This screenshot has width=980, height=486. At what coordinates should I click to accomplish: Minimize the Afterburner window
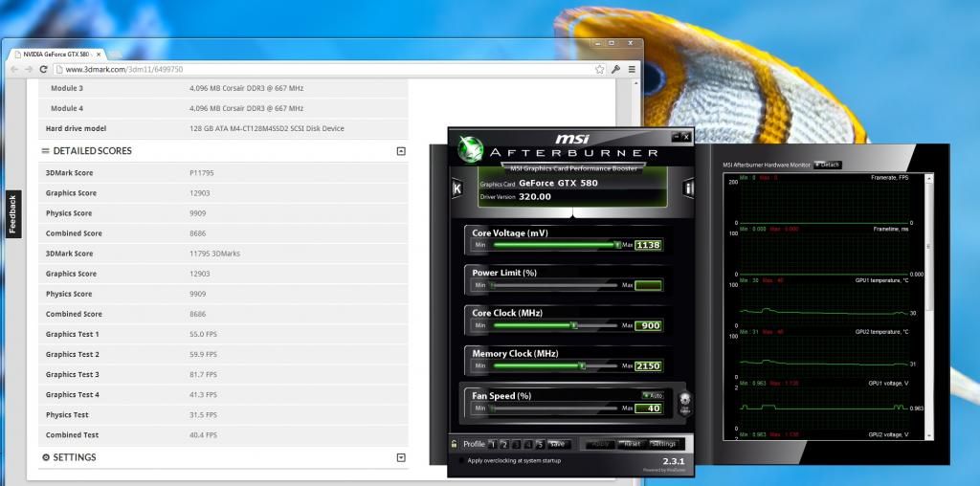(x=677, y=136)
